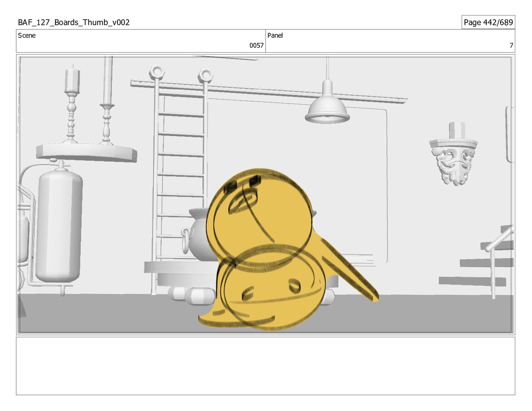Select the panel number 7
Viewport: 532px width, 411px height.
tap(511, 45)
